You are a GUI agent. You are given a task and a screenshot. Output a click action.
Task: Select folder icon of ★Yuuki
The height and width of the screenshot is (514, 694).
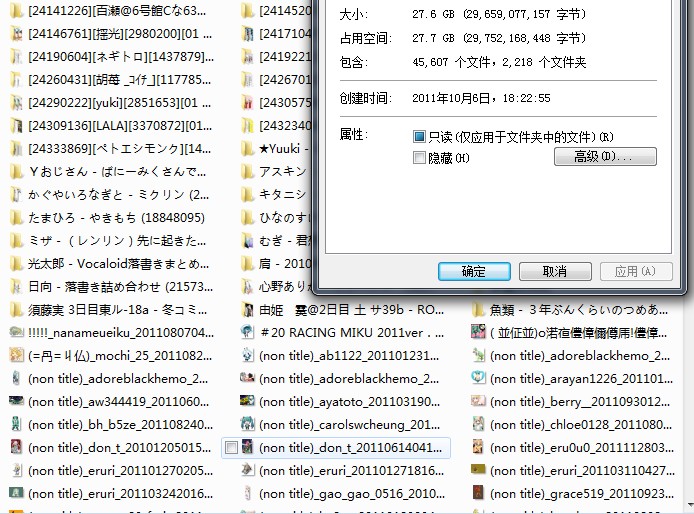247,149
